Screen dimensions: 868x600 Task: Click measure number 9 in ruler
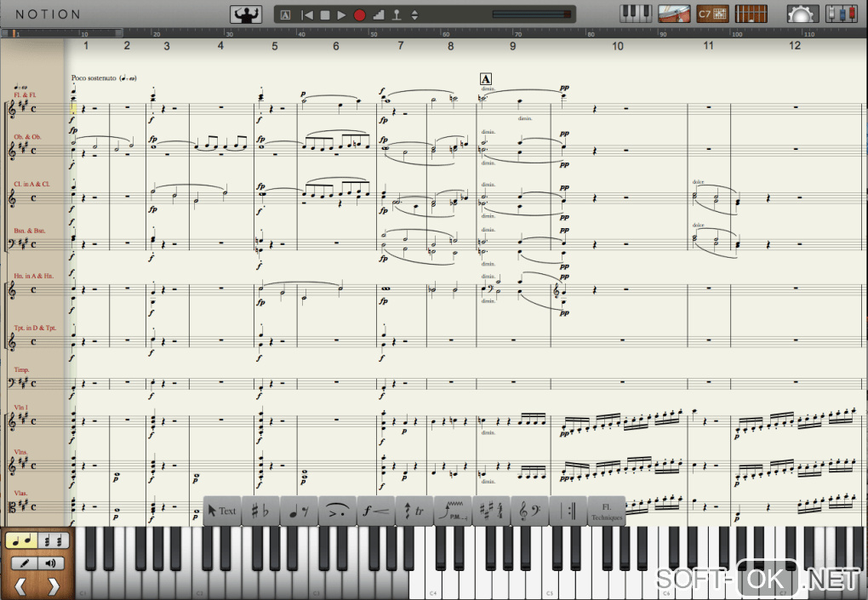point(512,46)
